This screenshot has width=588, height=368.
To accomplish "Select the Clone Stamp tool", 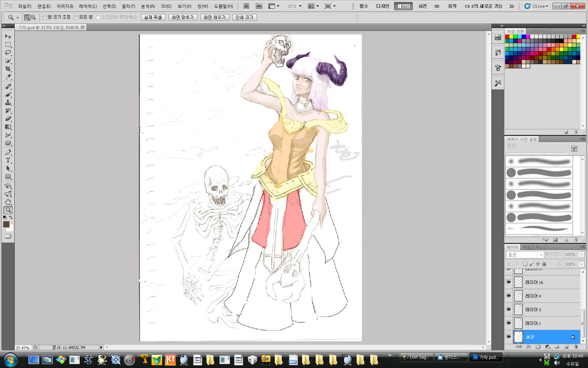I will pyautogui.click(x=8, y=102).
